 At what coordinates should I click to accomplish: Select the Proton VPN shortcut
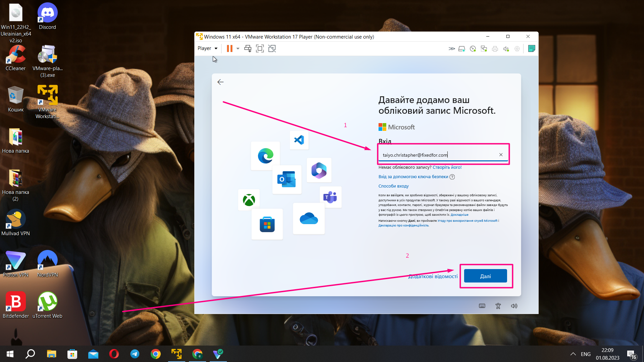point(16,264)
